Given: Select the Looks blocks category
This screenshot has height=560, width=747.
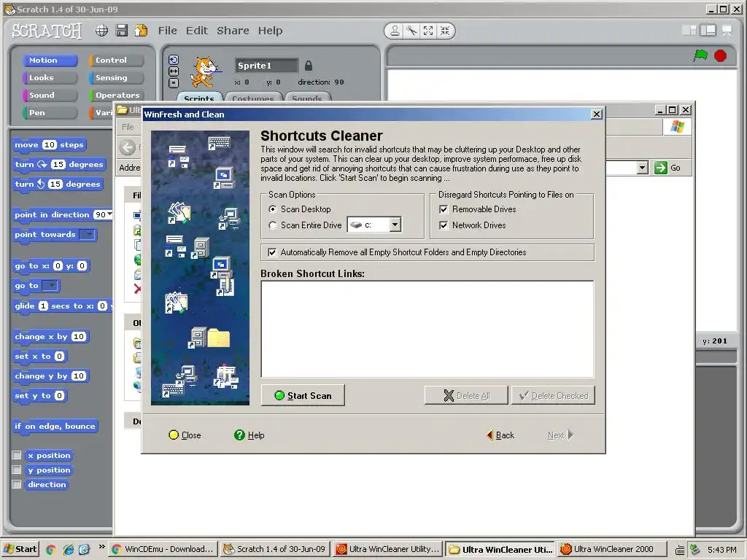Looking at the screenshot, I should 50,77.
